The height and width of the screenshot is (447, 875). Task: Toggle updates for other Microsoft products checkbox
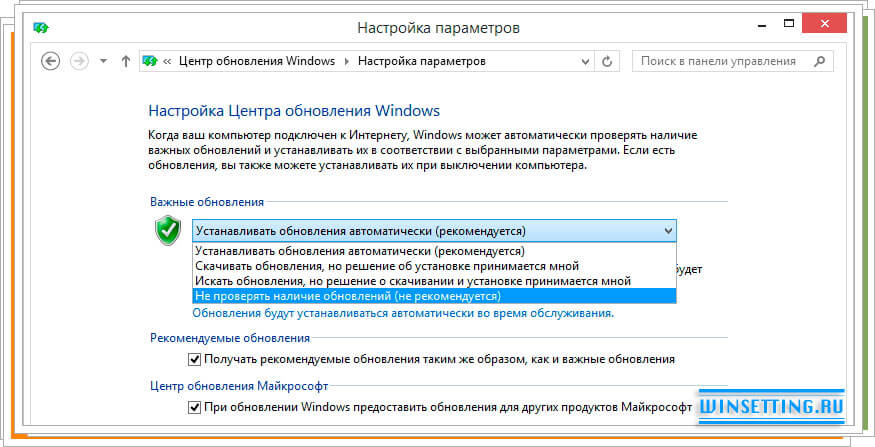click(x=195, y=408)
